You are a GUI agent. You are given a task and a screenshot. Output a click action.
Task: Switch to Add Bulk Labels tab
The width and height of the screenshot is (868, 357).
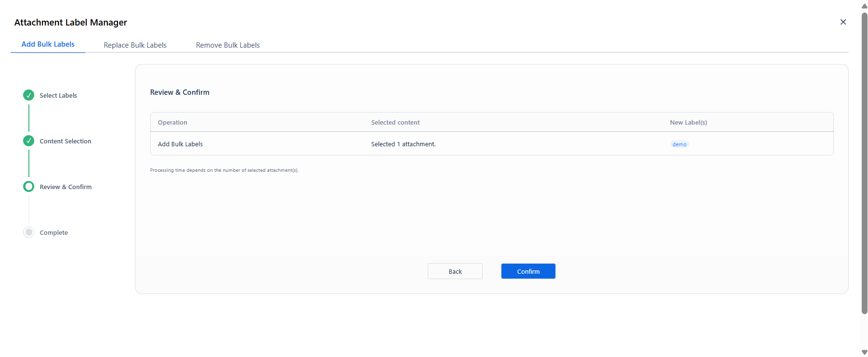click(x=48, y=44)
